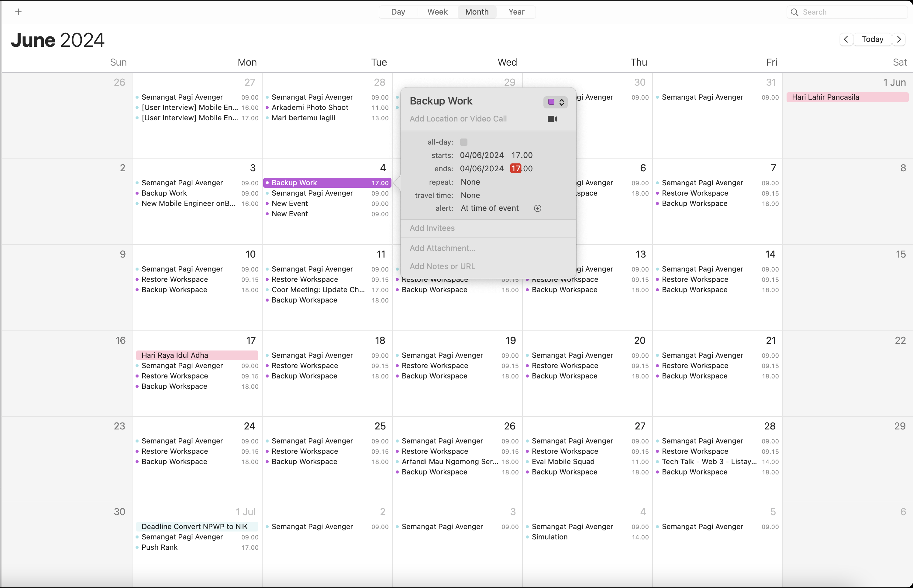This screenshot has width=913, height=588.
Task: Switch to Day view tab
Action: [x=398, y=12]
